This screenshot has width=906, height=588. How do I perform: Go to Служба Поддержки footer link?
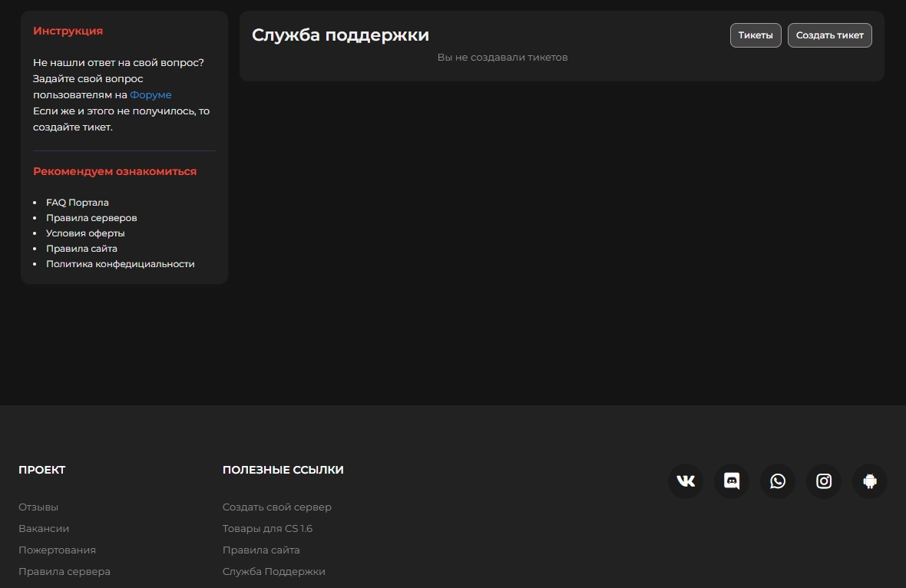pos(274,572)
